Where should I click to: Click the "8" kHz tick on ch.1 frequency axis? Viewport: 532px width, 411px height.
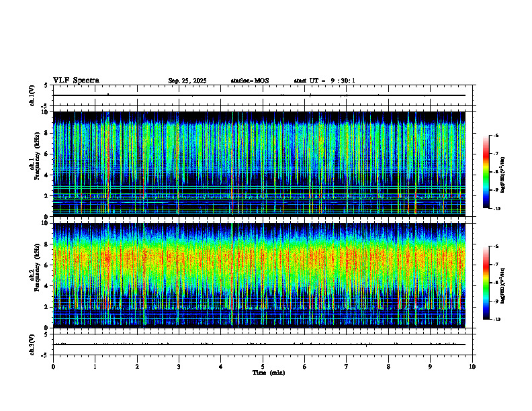tap(47, 133)
